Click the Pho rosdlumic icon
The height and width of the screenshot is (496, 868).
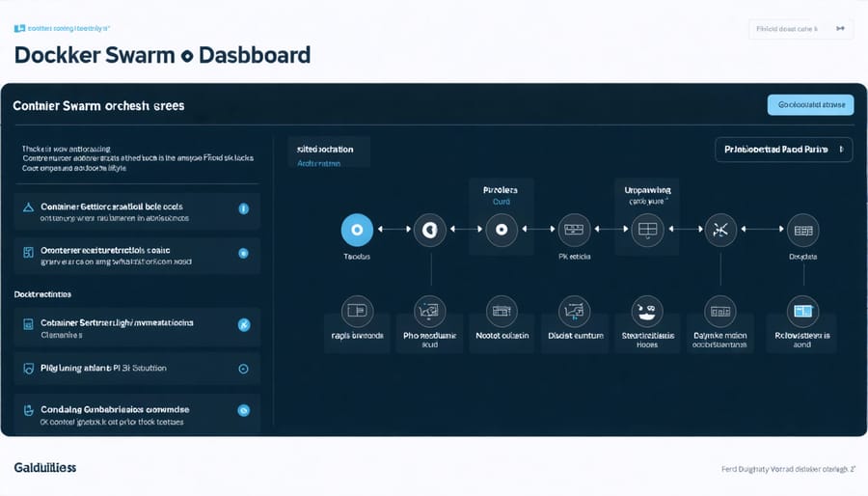(x=429, y=311)
